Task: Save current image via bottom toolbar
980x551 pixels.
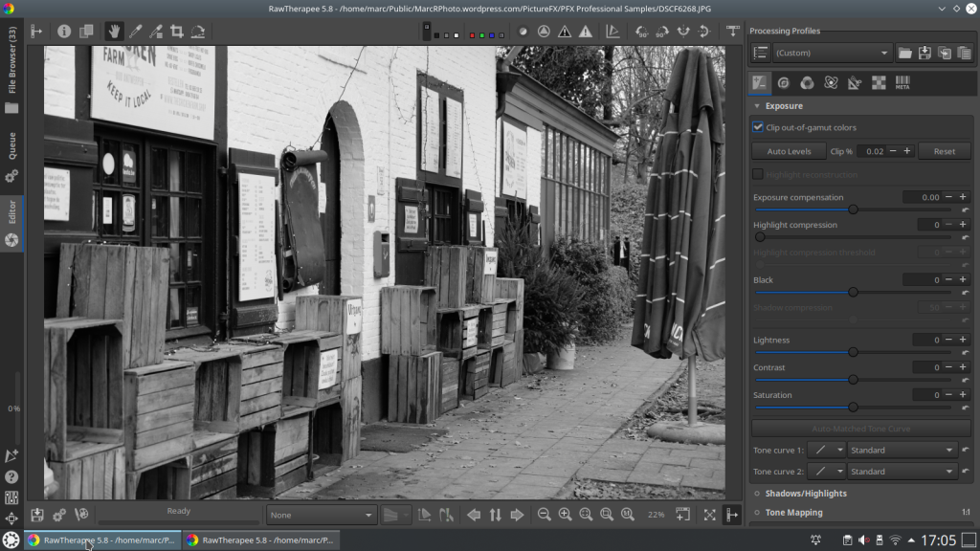Action: pos(37,515)
